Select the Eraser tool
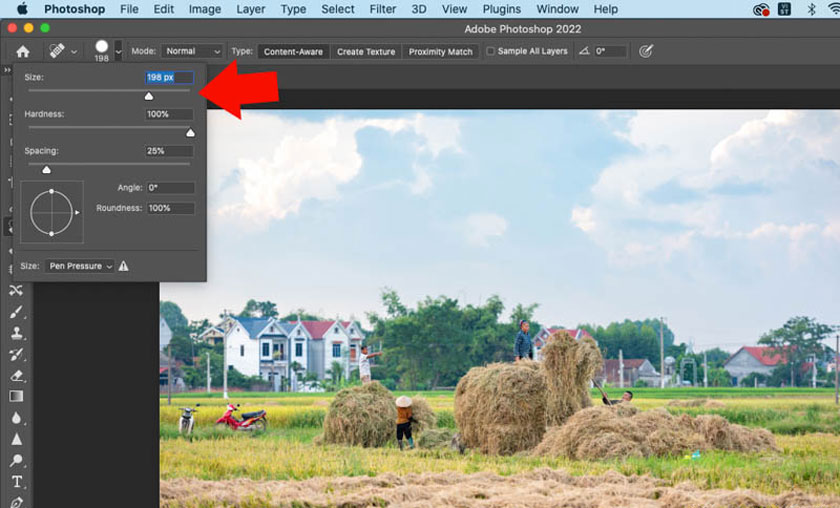This screenshot has height=508, width=840. pyautogui.click(x=16, y=376)
